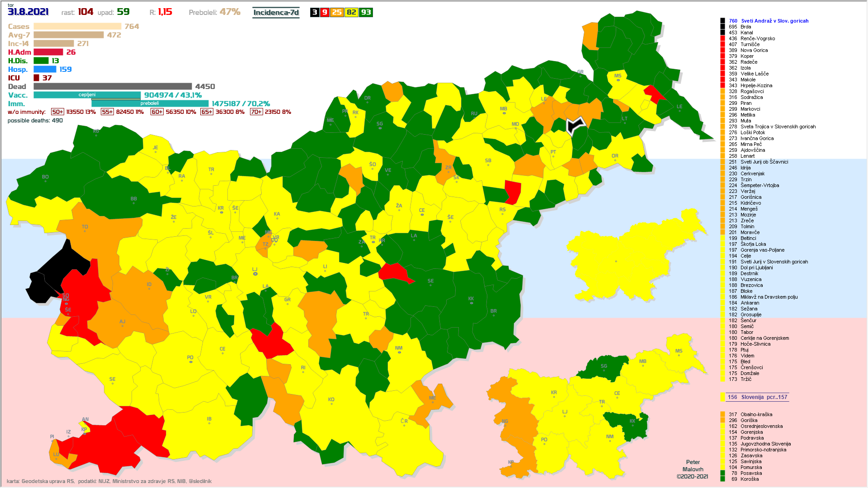Click the black swatch beside Brda
This screenshot has width=868, height=488.
click(722, 27)
